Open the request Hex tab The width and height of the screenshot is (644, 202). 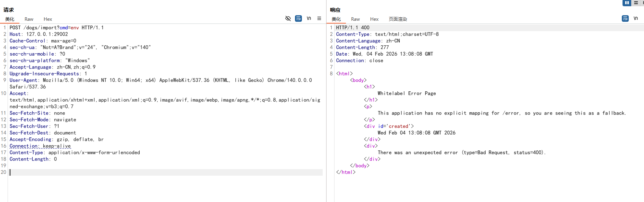click(48, 19)
